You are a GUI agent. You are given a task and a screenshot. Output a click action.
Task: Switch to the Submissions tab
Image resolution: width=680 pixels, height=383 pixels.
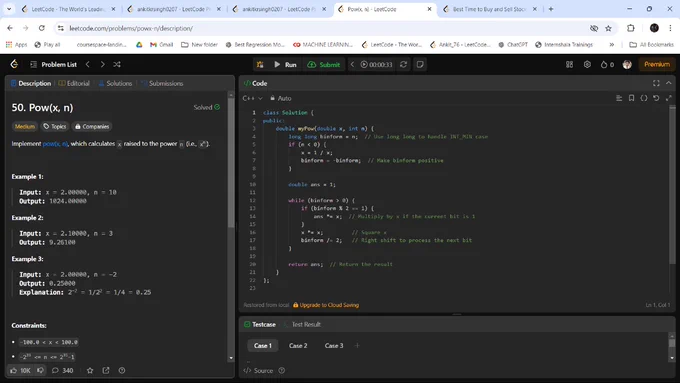[x=163, y=83]
